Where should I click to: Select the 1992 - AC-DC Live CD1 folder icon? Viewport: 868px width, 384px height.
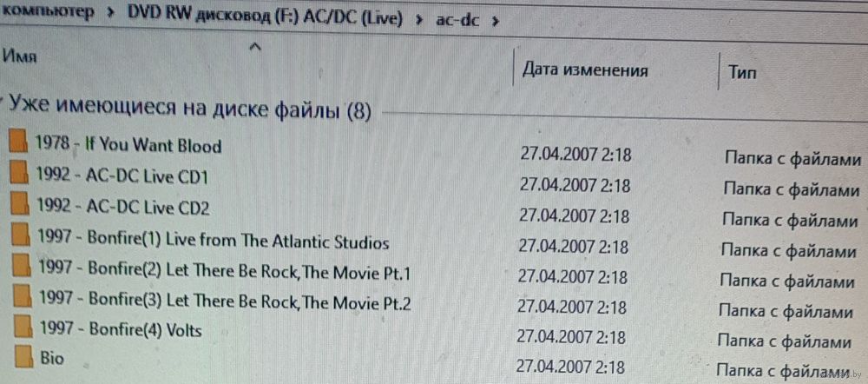(19, 172)
